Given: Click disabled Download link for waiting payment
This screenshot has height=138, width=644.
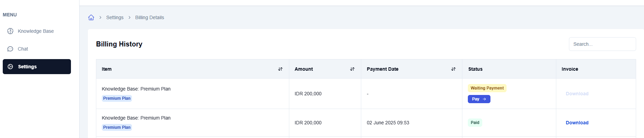Looking at the screenshot, I should (577, 94).
